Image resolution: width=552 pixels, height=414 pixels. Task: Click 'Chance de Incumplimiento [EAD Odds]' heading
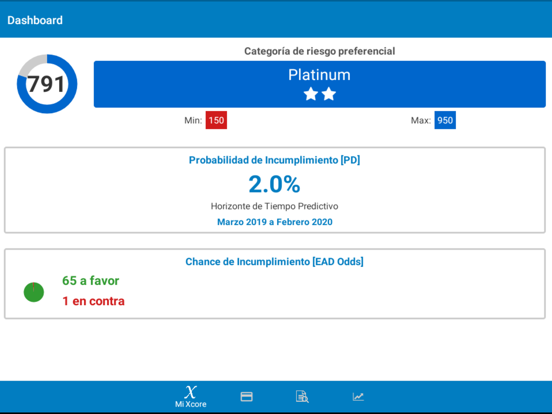275,262
